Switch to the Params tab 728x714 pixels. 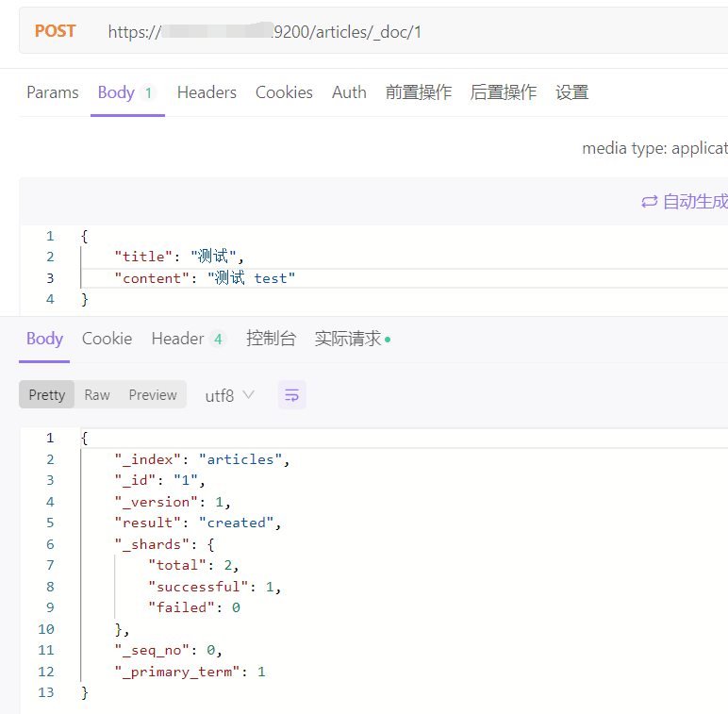pos(53,92)
